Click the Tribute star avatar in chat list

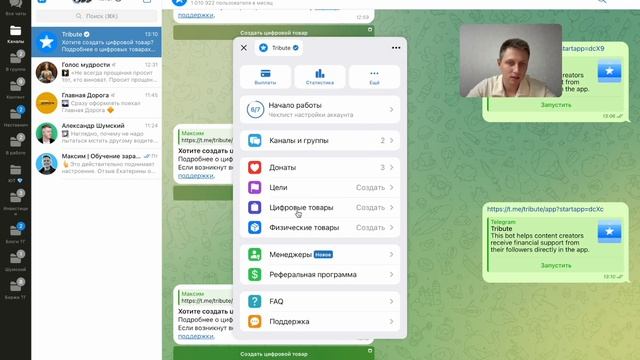coord(47,42)
